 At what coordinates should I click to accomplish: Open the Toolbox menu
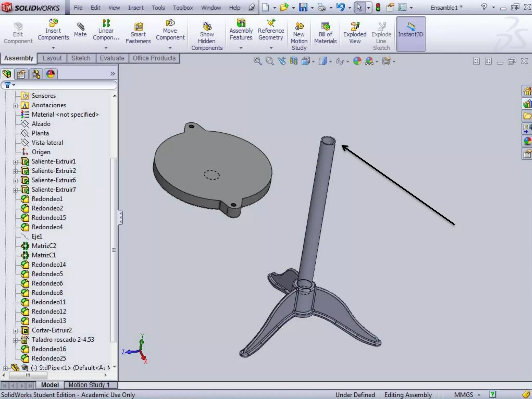[x=183, y=8]
